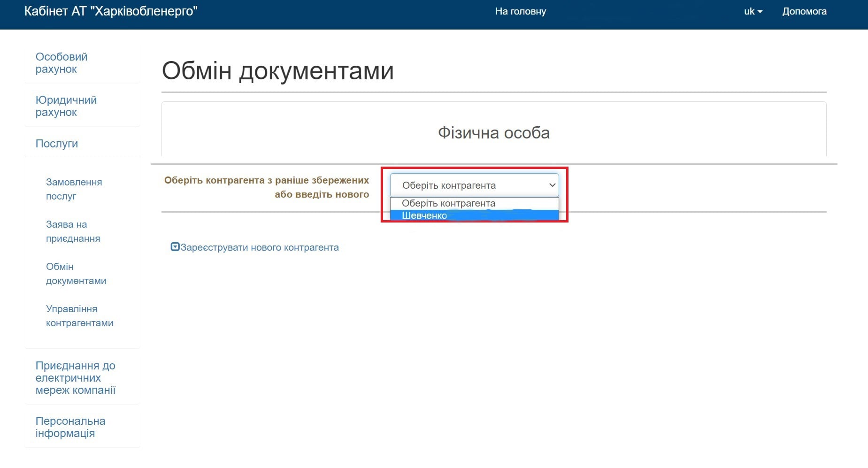868x468 pixels.
Task: Open Юридичний рахунок in sidebar
Action: pos(66,106)
